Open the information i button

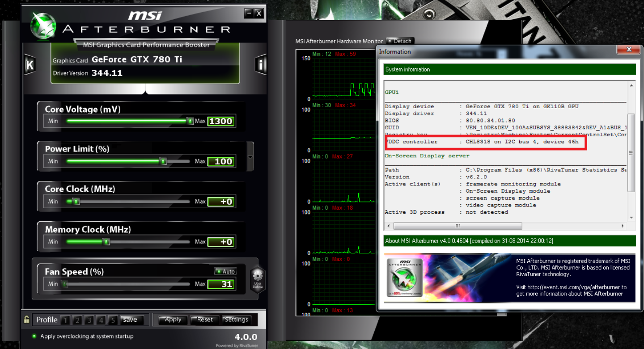[x=261, y=65]
